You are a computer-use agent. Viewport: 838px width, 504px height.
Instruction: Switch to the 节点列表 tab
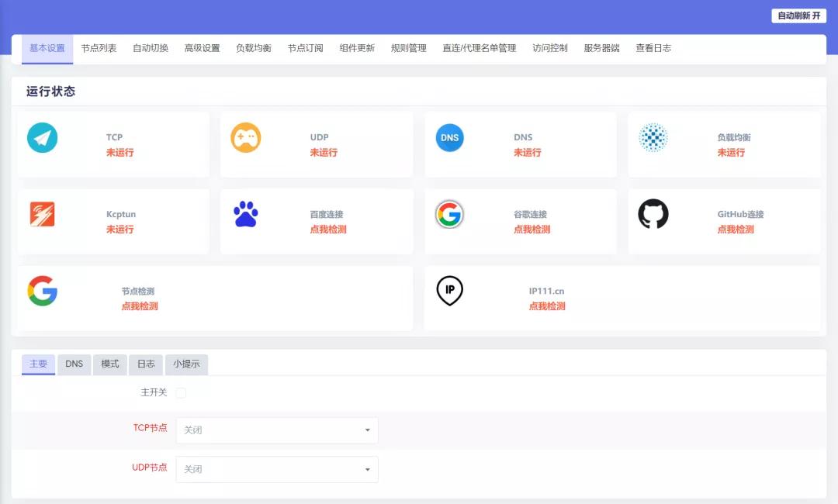coord(101,47)
